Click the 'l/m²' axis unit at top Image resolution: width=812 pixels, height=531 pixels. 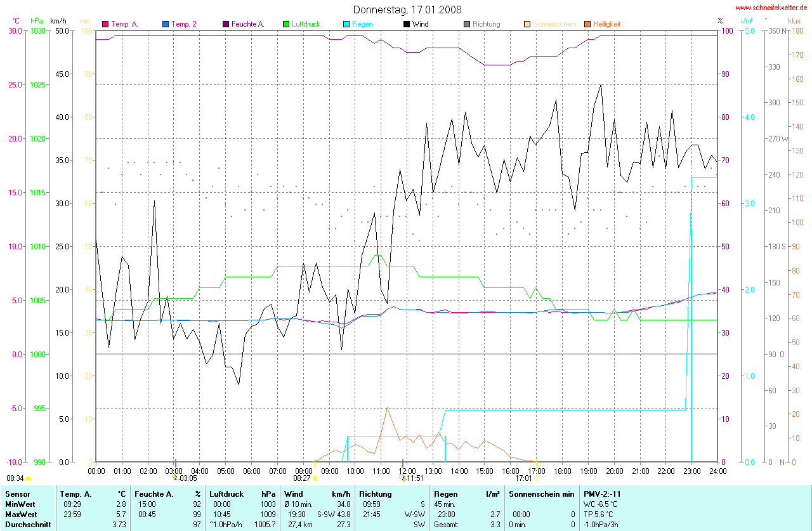(747, 21)
